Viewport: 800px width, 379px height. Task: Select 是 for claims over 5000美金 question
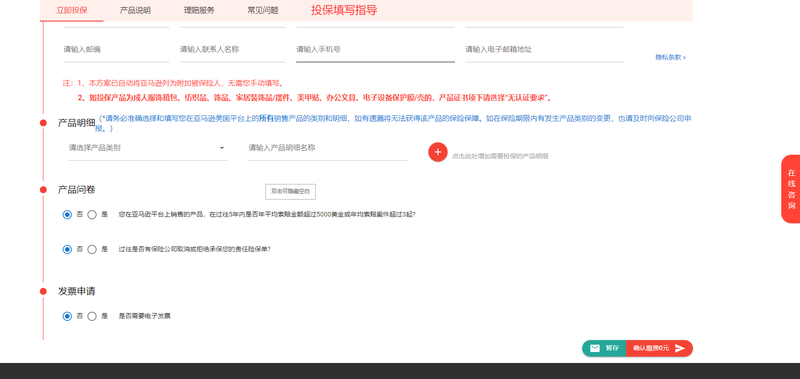92,215
